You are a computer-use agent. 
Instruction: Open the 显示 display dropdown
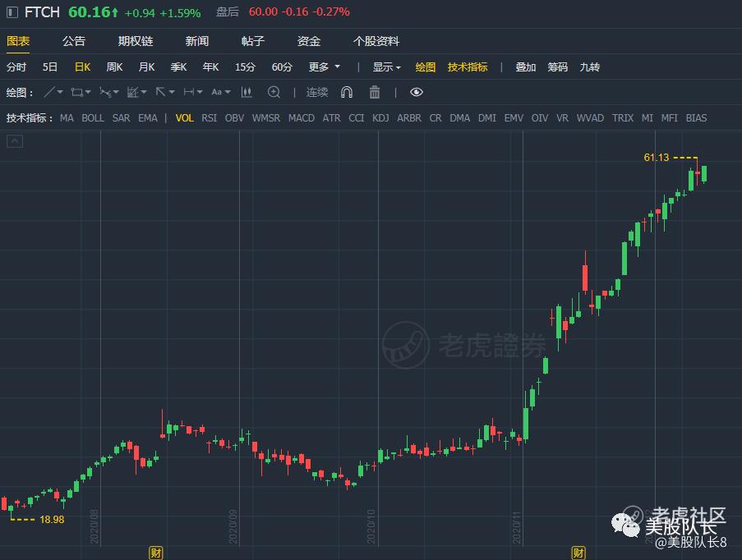point(386,67)
